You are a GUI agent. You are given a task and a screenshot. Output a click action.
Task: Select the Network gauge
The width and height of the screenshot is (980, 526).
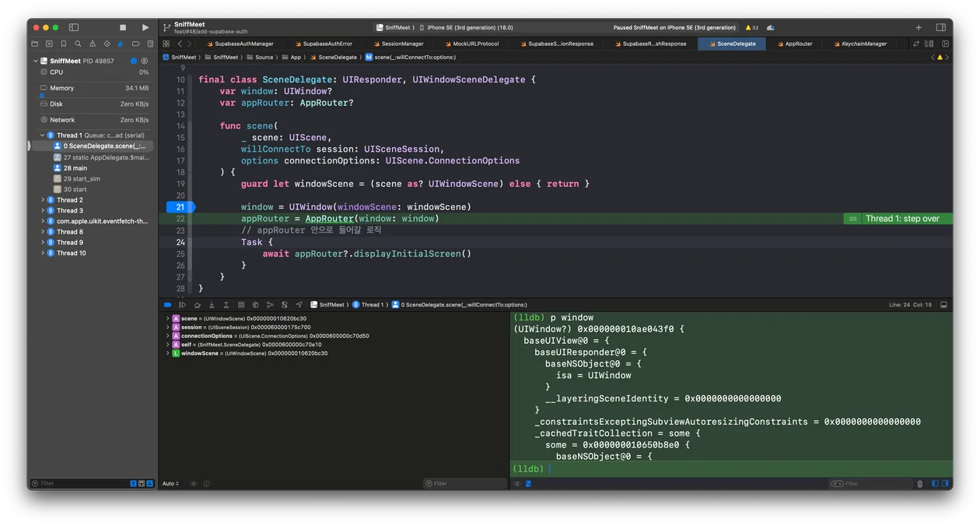click(93, 120)
